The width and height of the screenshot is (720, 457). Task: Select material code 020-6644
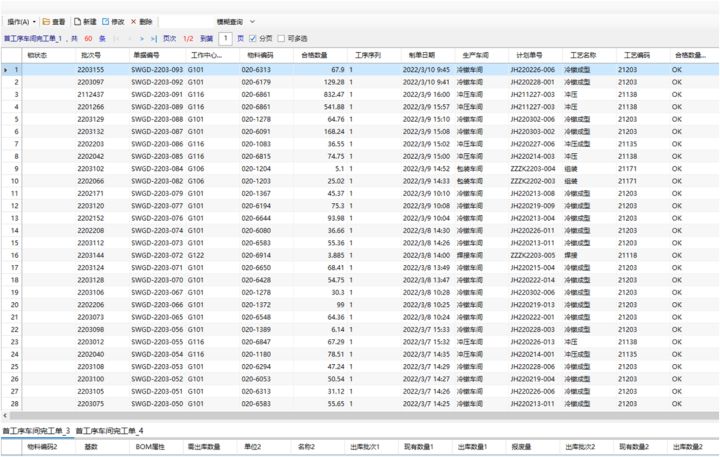tap(256, 219)
